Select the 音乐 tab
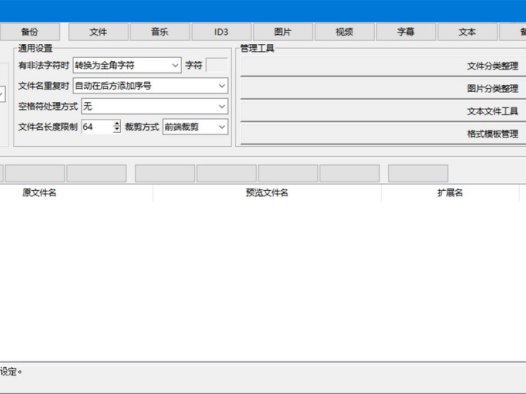 pos(160,32)
